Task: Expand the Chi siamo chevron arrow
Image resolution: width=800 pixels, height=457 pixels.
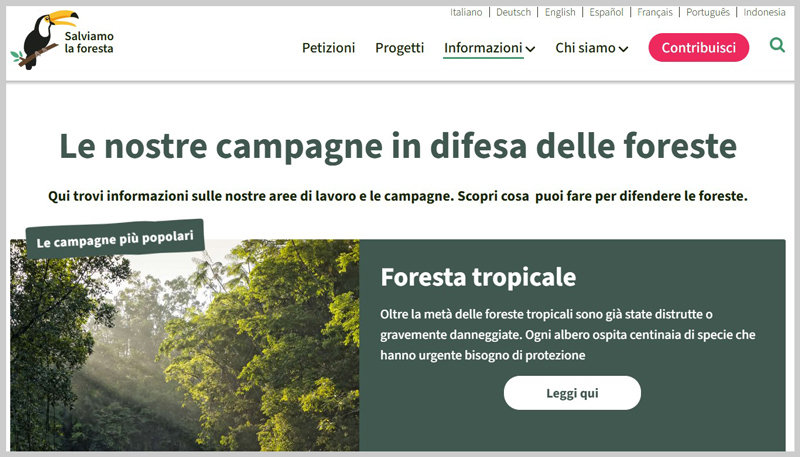Action: coord(623,49)
